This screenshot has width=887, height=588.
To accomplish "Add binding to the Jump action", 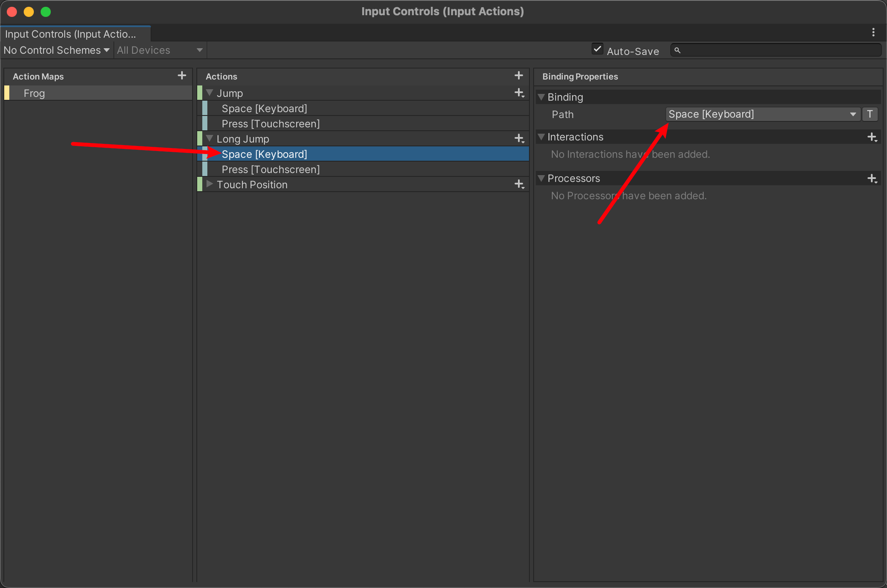I will [x=519, y=93].
